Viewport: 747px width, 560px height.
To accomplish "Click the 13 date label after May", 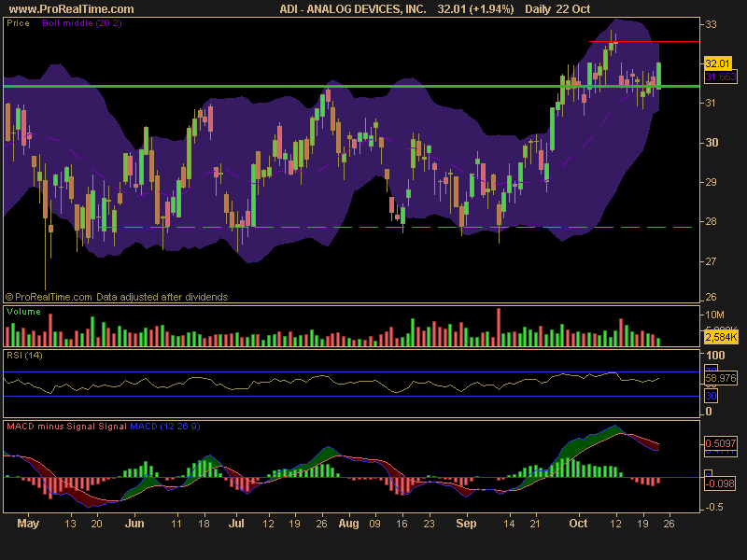I will 70,524.
